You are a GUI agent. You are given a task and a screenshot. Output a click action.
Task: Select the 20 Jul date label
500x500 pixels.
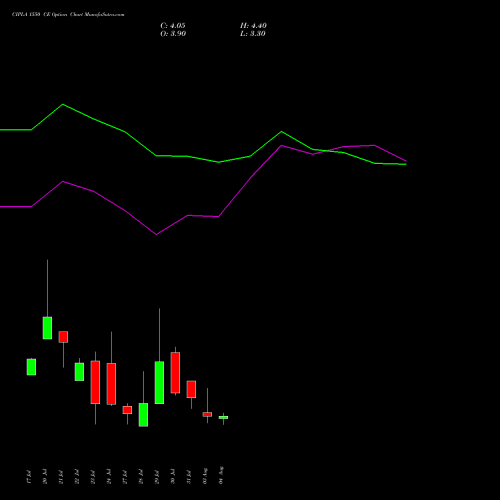[45, 477]
